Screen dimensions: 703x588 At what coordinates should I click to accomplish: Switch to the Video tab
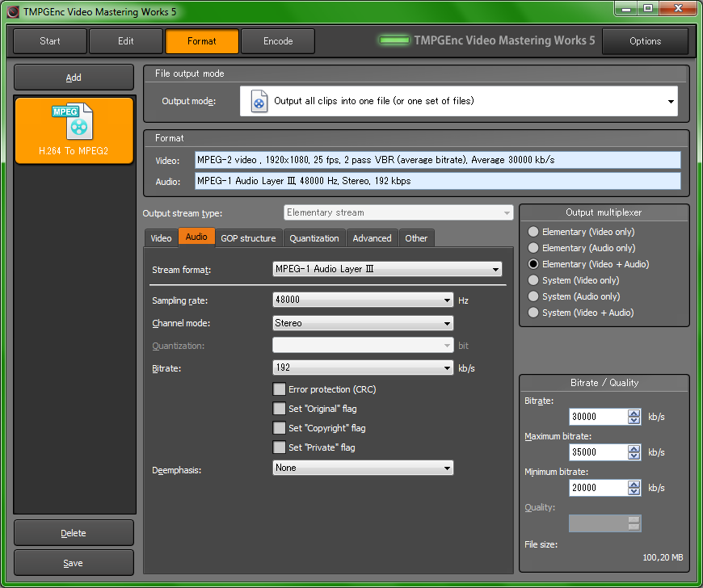point(161,238)
